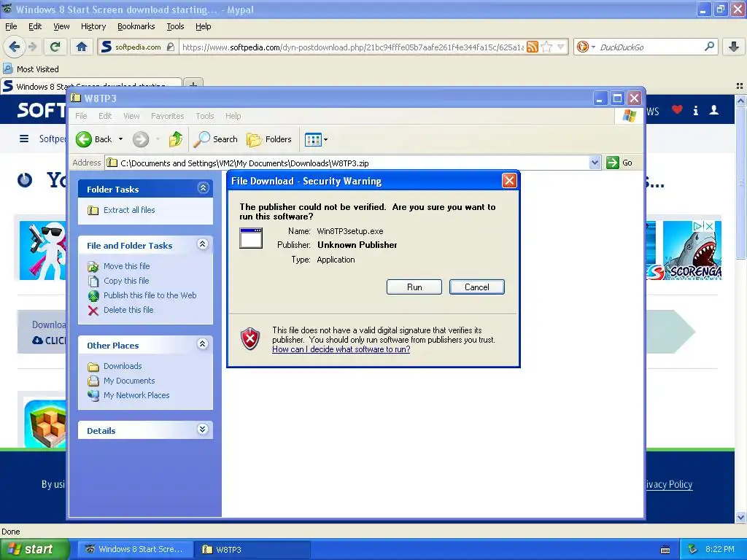
Task: Click the application icon beside Win8TP3setup.exe
Action: pos(251,238)
